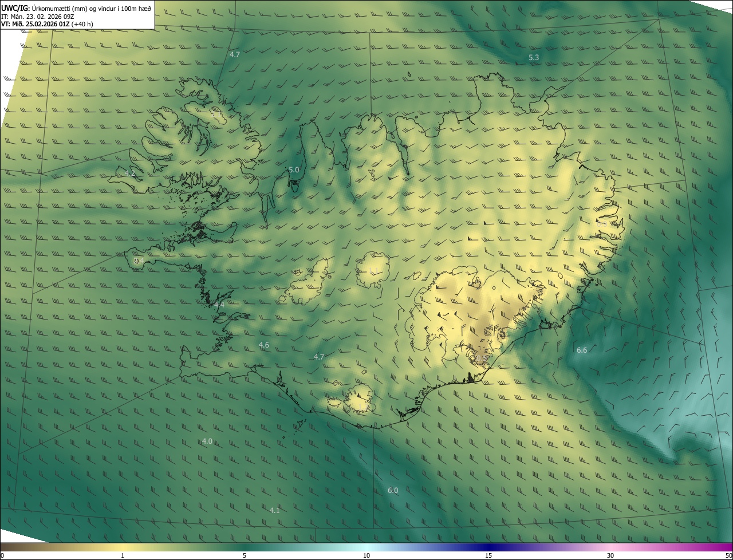Click the 6.6 value label off the southeast coast
Screen dimensions: 733x560
582,350
